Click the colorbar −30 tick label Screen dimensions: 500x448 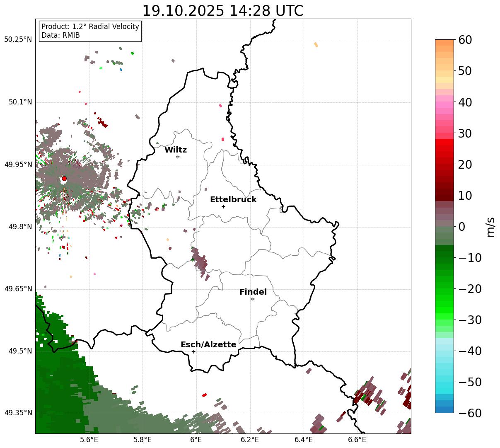(x=469, y=320)
